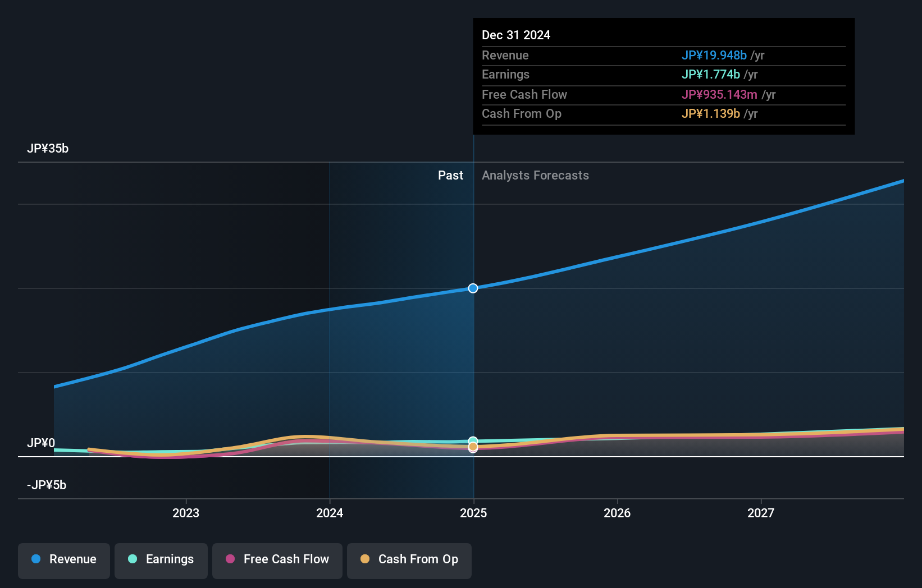
Task: Click the teal dot in the Earnings legend
Action: tap(133, 559)
